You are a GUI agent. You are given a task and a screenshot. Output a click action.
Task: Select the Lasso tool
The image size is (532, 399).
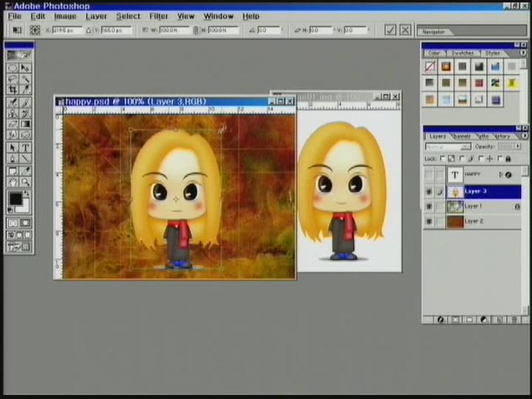pyautogui.click(x=13, y=79)
